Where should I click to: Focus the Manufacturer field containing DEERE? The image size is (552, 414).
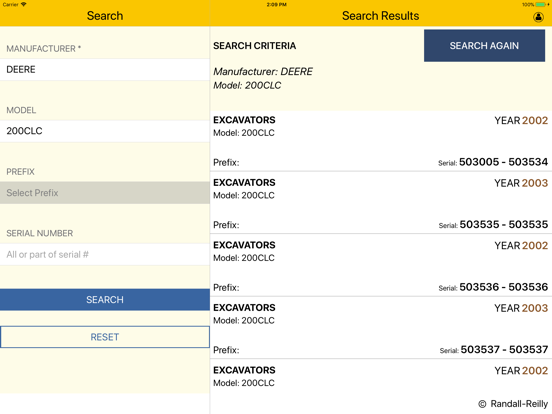click(105, 69)
